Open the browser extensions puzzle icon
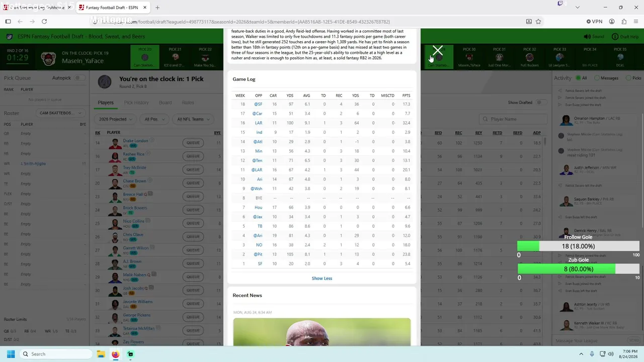Screen dimensions: 644x362 624,22
